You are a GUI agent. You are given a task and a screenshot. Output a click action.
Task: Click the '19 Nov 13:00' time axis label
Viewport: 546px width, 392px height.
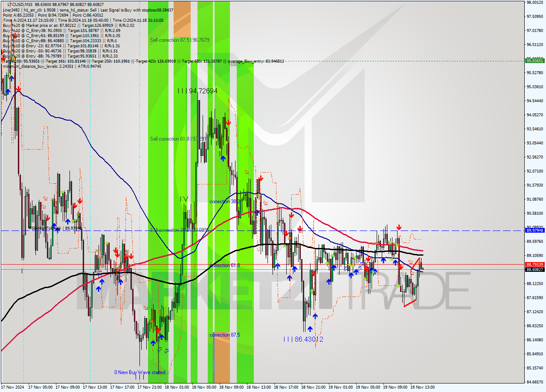(x=422, y=387)
